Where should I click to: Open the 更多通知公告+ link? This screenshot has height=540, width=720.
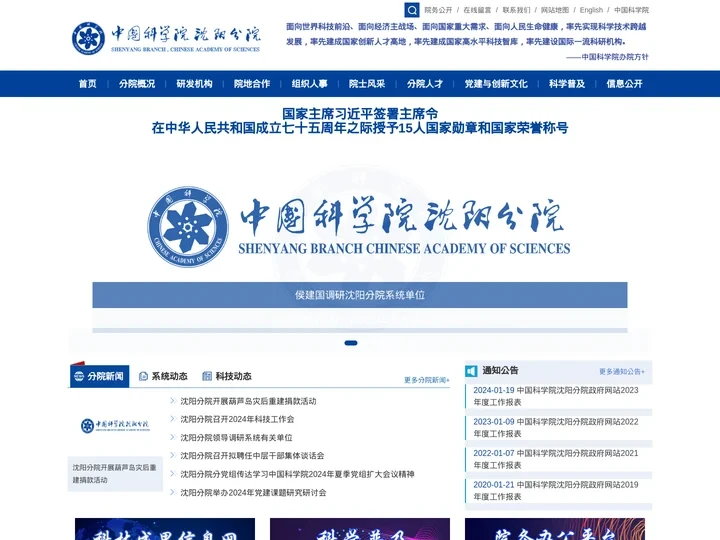(622, 372)
